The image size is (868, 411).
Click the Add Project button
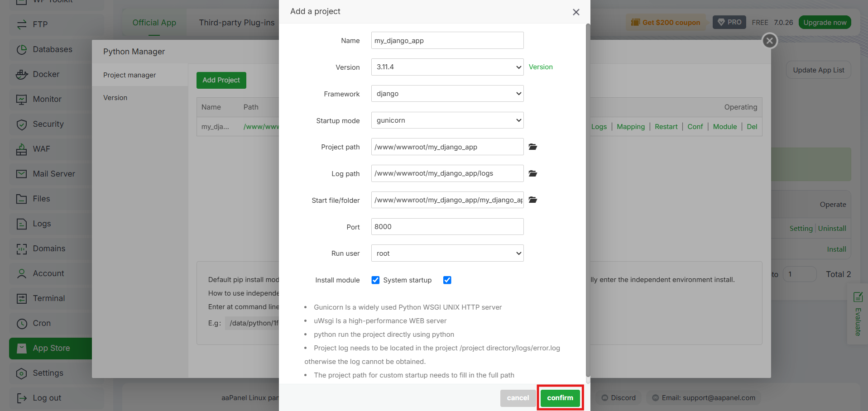tap(221, 80)
